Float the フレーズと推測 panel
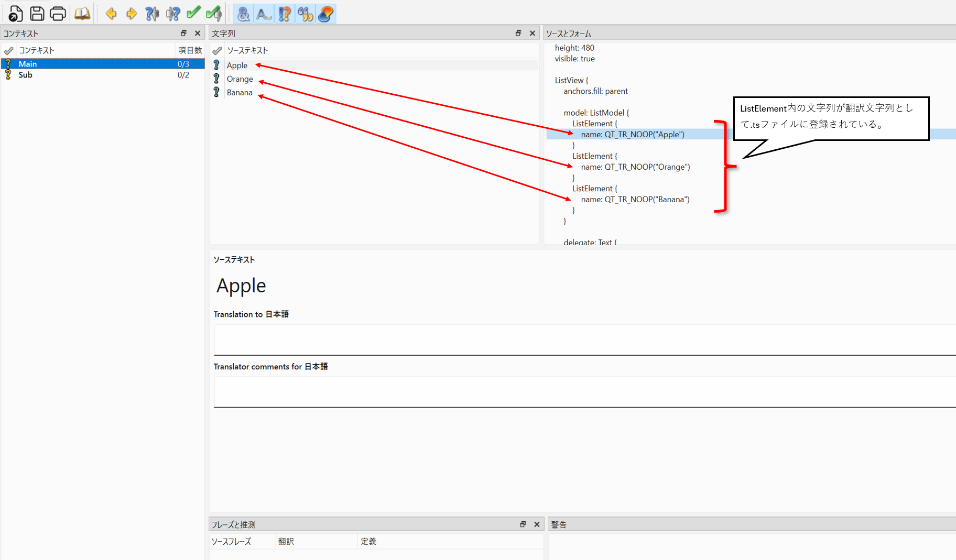 (x=523, y=524)
